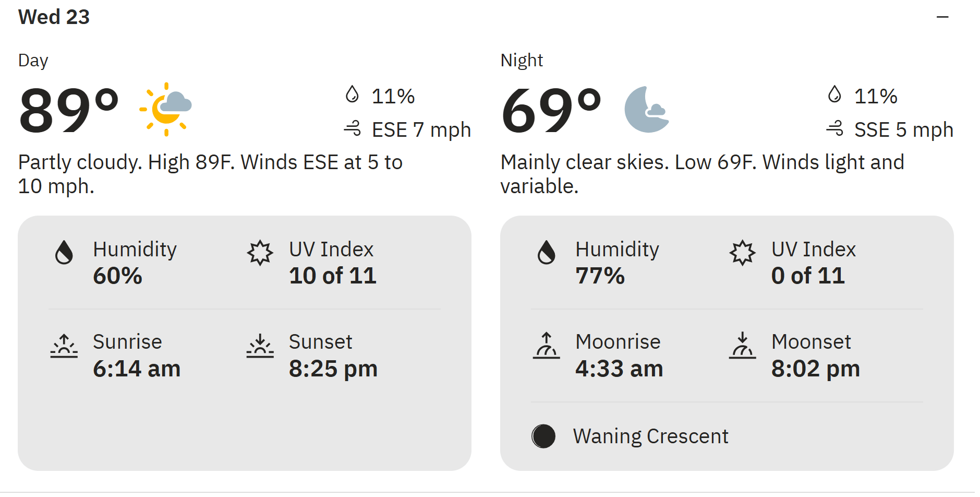Click the day UV Index sun icon
The height and width of the screenshot is (497, 980).
click(x=260, y=253)
